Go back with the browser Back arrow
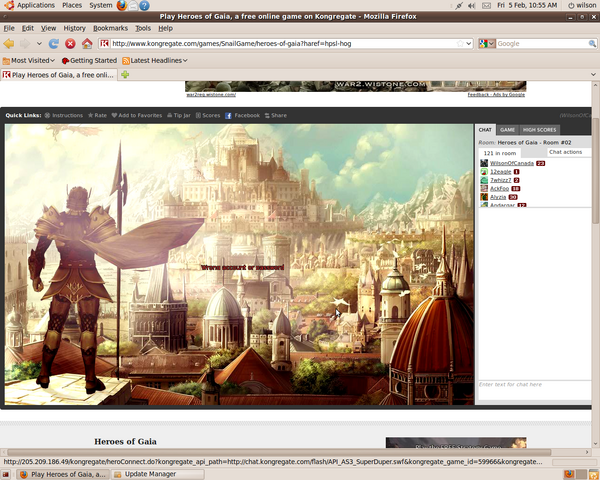The width and height of the screenshot is (600, 480). [x=9, y=44]
